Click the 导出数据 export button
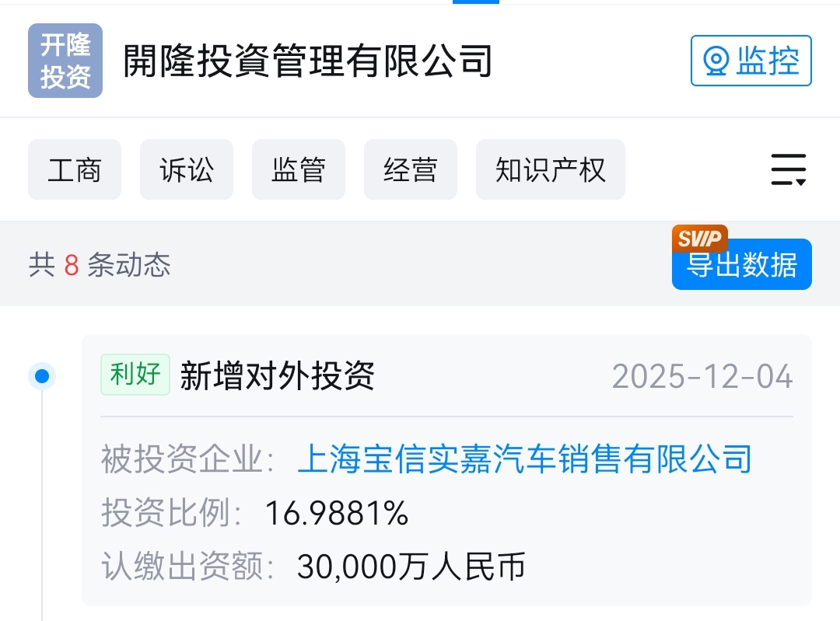The image size is (840, 621). tap(742, 265)
